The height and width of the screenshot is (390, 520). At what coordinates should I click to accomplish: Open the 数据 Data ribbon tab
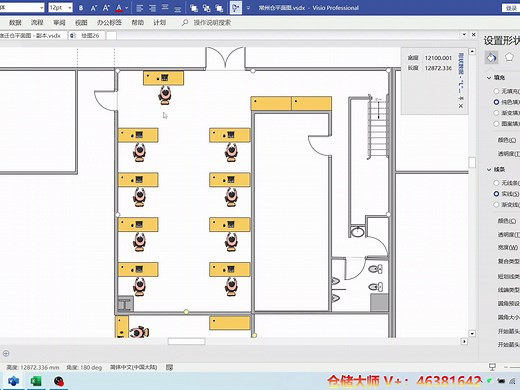15,23
